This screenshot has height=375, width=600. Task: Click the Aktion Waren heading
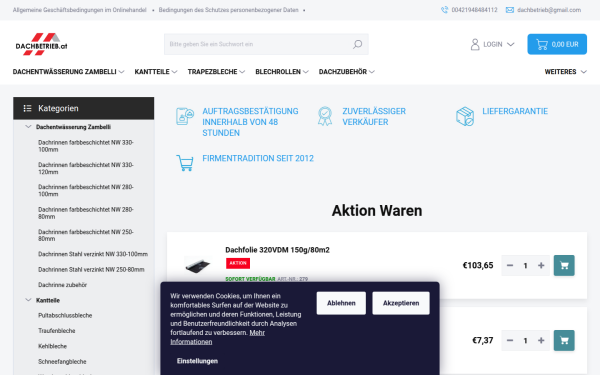[377, 211]
